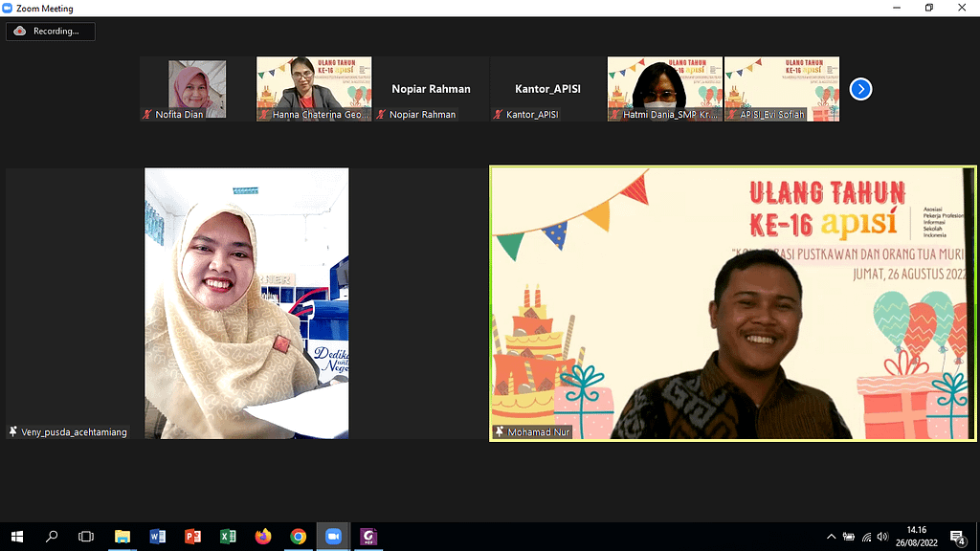This screenshot has height=551, width=980.
Task: Select the Kantor_APISI participant tile
Action: tap(547, 89)
